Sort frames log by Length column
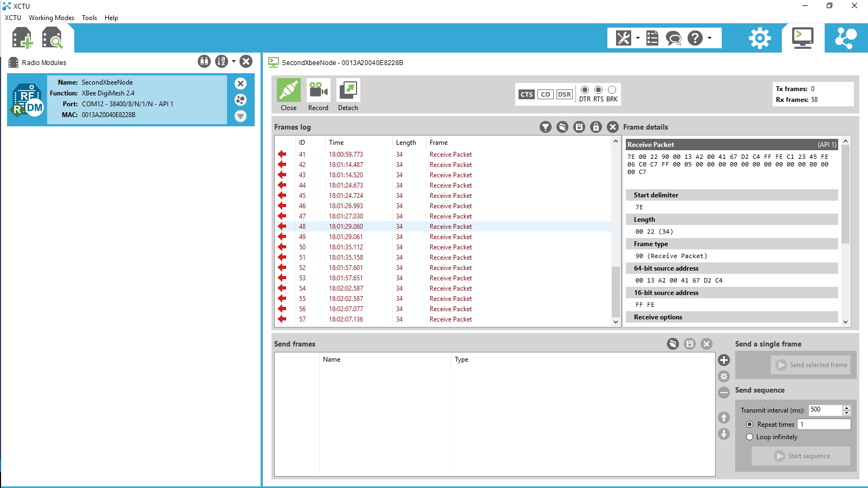 click(x=409, y=143)
